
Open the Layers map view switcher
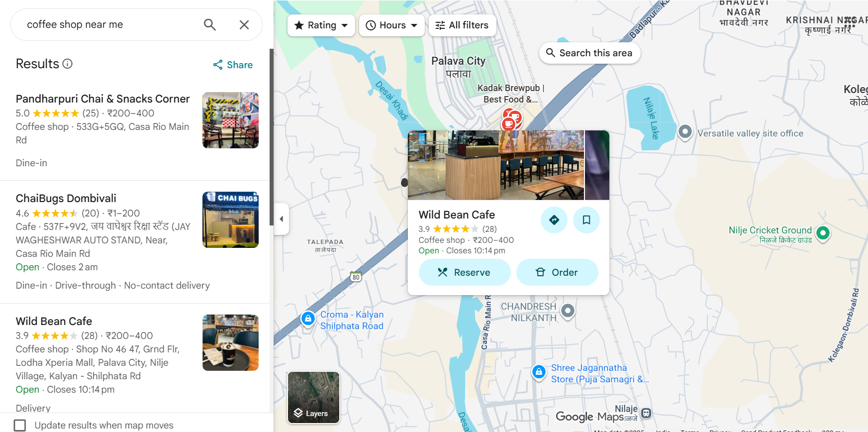click(313, 397)
